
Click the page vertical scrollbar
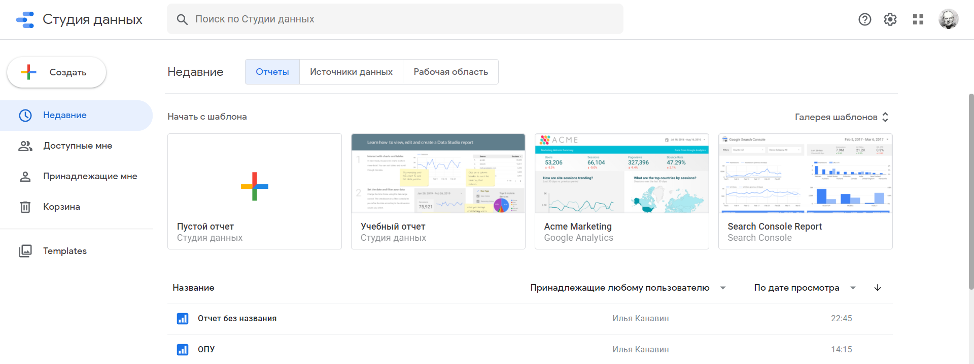click(969, 191)
